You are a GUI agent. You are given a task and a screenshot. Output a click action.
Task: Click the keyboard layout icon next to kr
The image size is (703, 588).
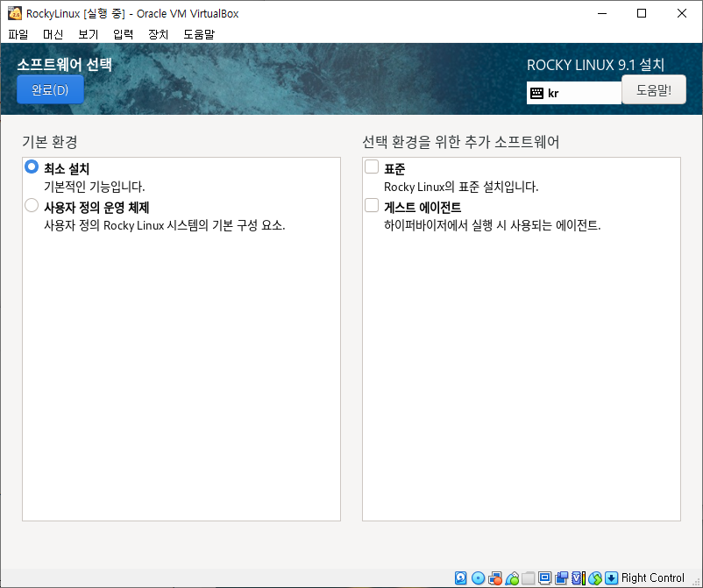(x=536, y=93)
